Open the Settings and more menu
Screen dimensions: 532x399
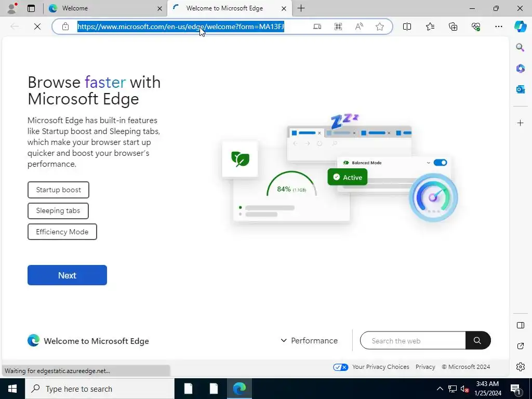tap(498, 26)
